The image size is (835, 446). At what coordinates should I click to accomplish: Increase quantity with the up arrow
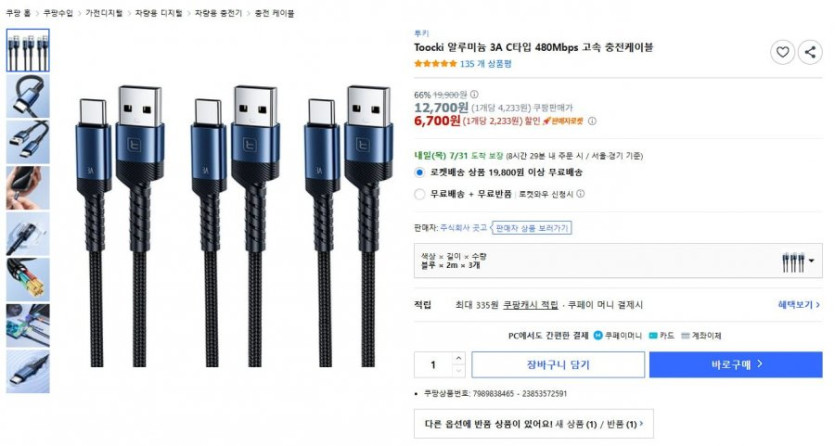(459, 358)
